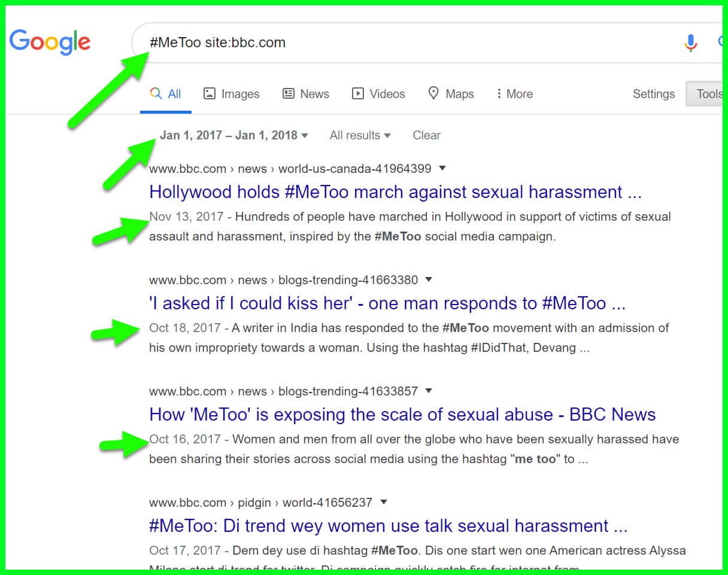The image size is (728, 575).
Task: Click the URL breadcrumb with pidgin › world-41656237
Action: pyautogui.click(x=261, y=503)
